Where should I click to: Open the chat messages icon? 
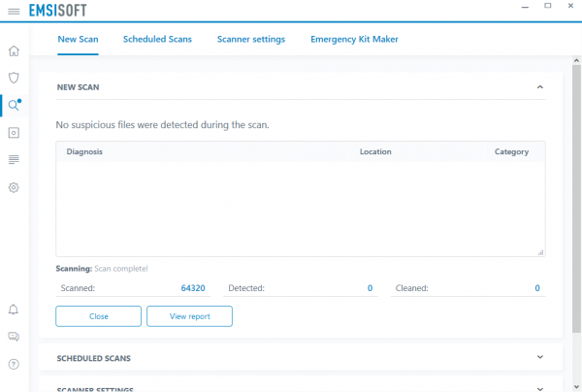click(14, 337)
